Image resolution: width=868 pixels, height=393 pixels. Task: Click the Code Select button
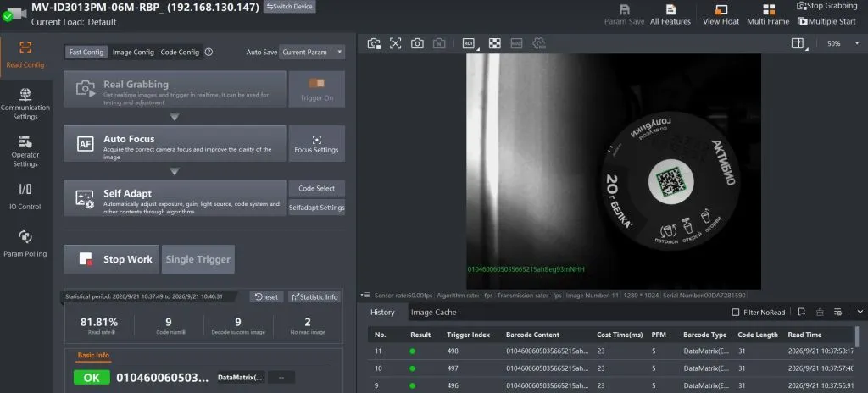pos(317,188)
